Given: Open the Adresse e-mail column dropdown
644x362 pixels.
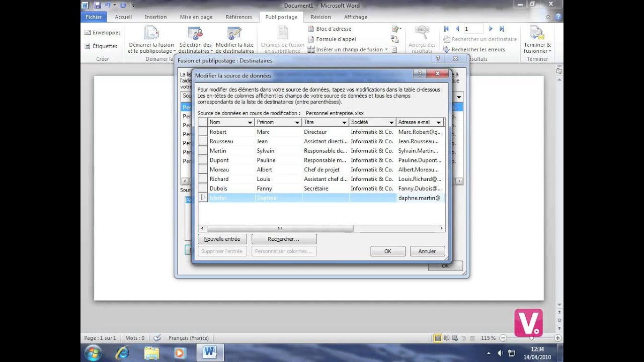Looking at the screenshot, I should point(439,122).
